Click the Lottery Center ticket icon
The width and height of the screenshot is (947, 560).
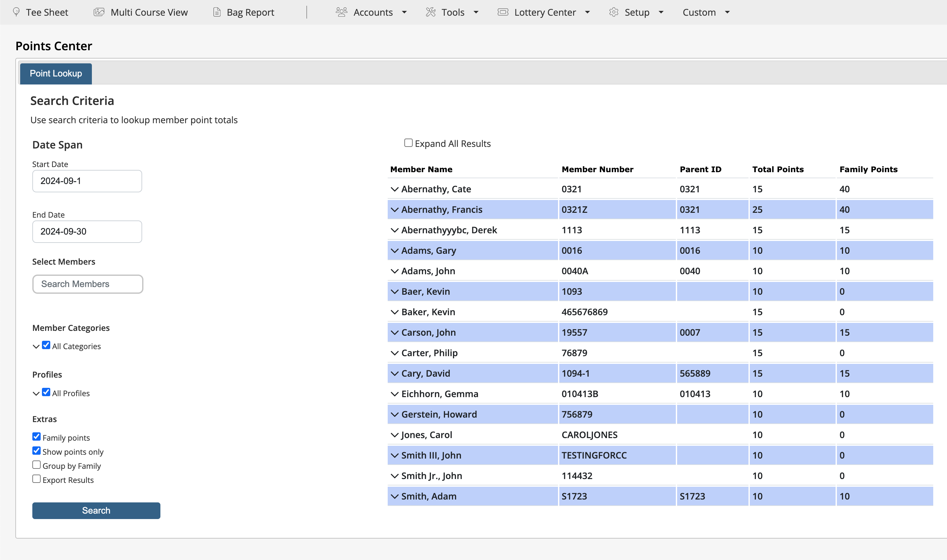(503, 12)
